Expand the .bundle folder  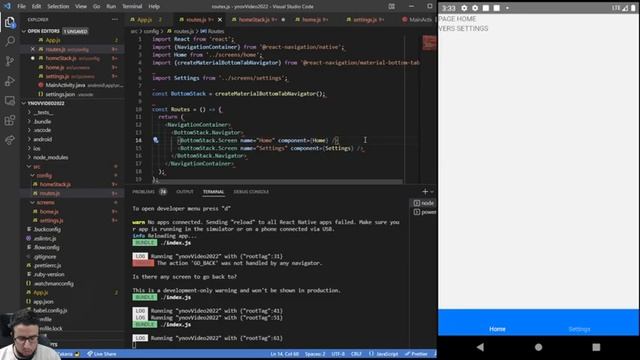pyautogui.click(x=42, y=121)
